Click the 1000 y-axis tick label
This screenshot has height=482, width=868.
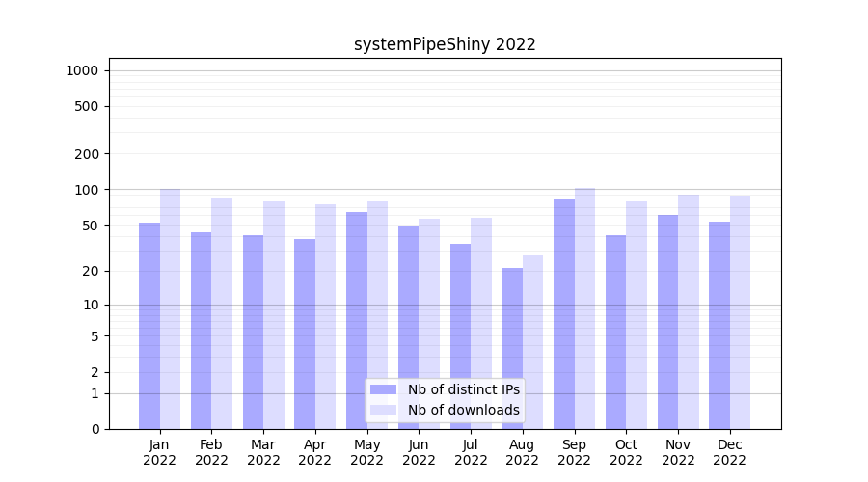(82, 70)
